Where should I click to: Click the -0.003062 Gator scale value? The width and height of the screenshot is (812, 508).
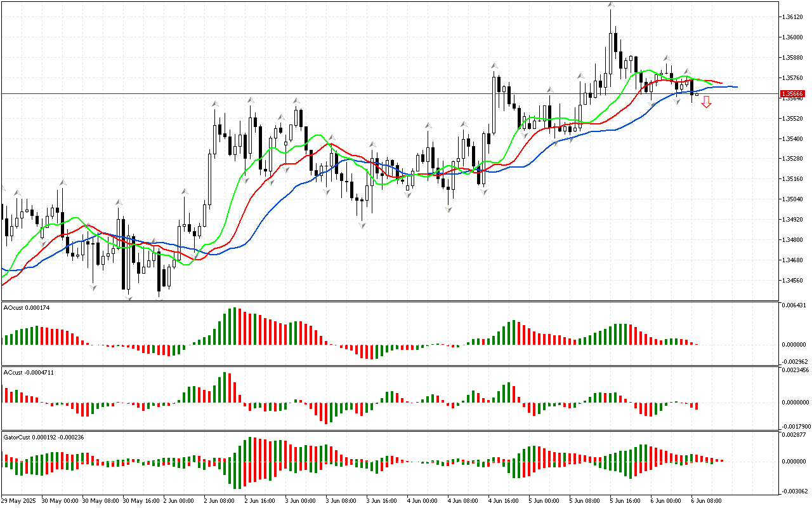[796, 491]
